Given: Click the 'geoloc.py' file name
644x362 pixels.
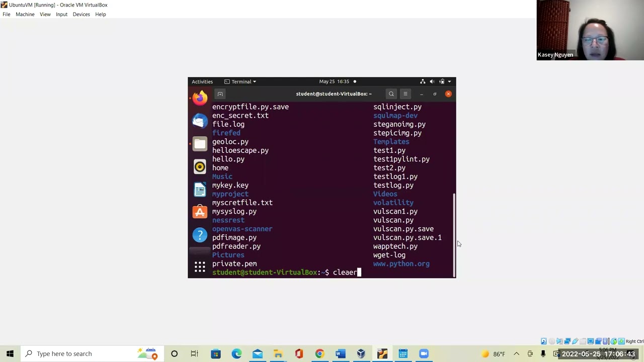Looking at the screenshot, I should point(230,142).
